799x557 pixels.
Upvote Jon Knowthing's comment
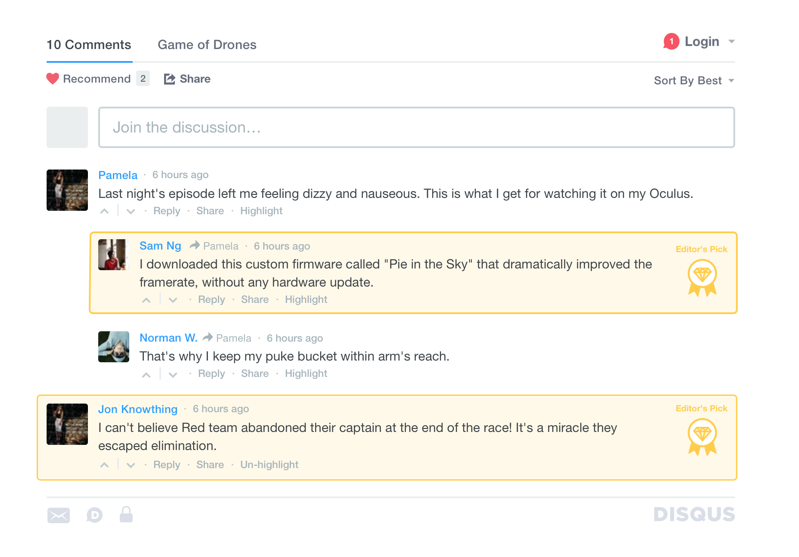click(104, 465)
